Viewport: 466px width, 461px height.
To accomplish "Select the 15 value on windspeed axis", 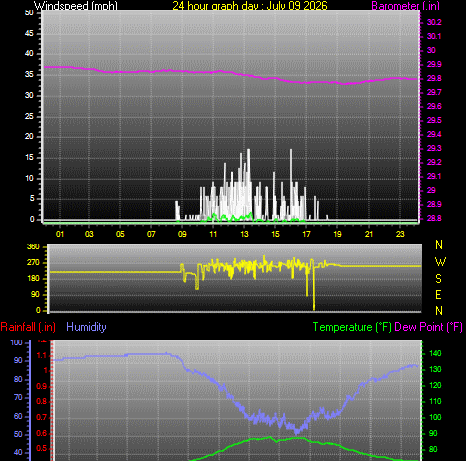I will click(29, 157).
